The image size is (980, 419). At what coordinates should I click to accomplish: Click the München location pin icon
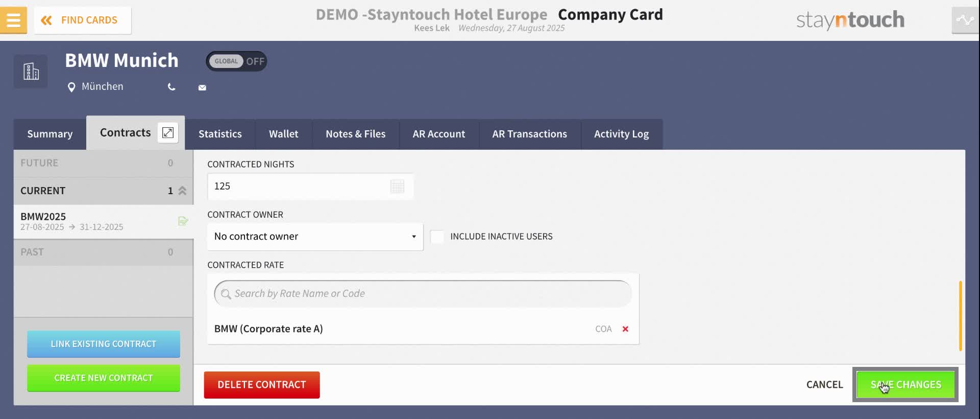[71, 87]
